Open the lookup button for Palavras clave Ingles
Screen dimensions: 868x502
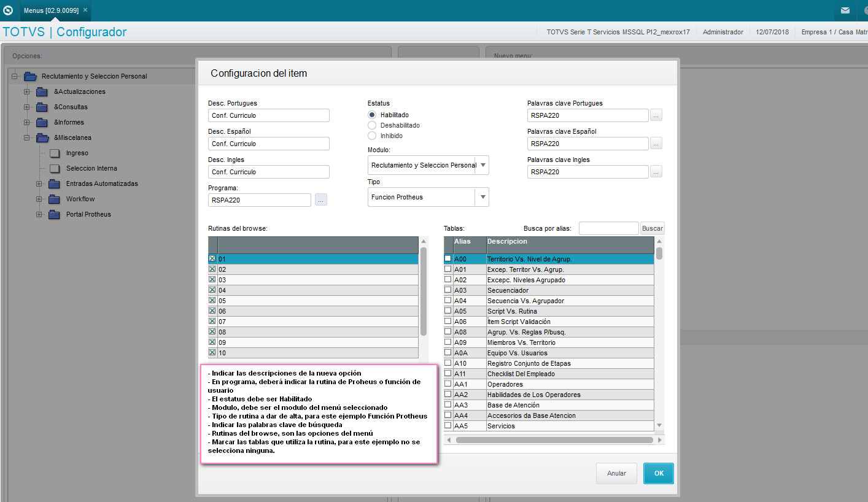pos(656,172)
